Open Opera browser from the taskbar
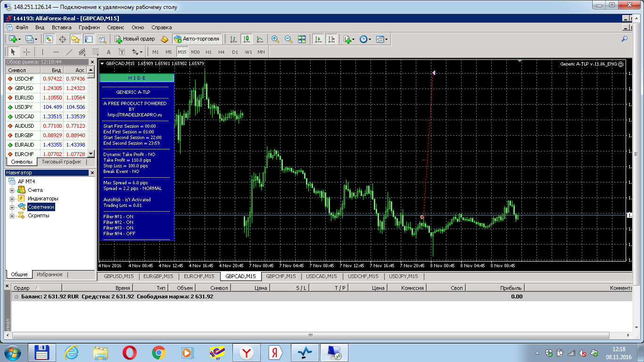The image size is (644, 362). tap(130, 352)
